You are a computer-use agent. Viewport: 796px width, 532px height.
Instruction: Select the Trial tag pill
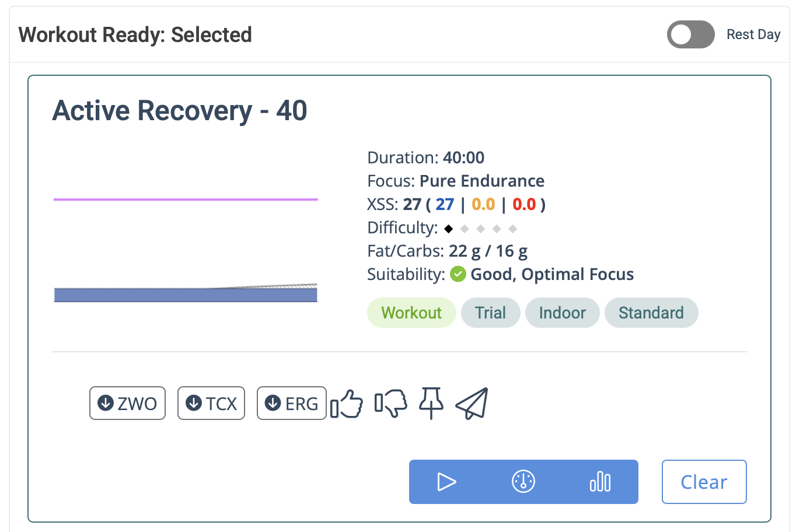[490, 313]
